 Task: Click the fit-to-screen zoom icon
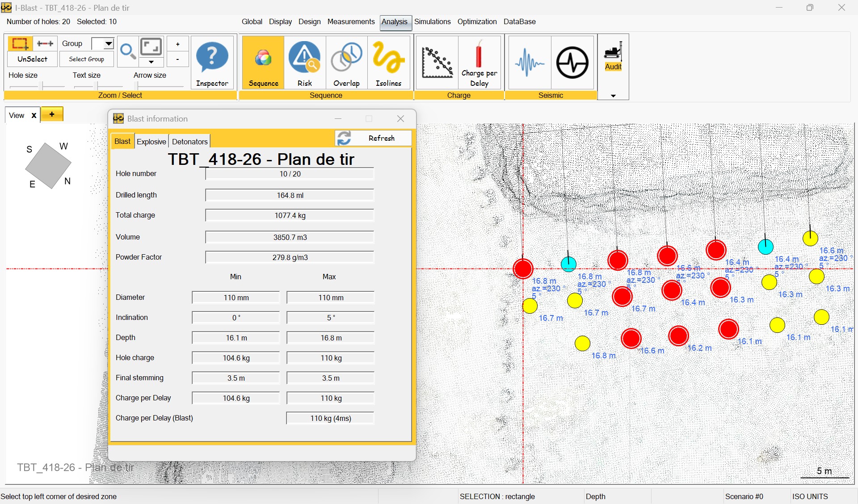pyautogui.click(x=151, y=46)
